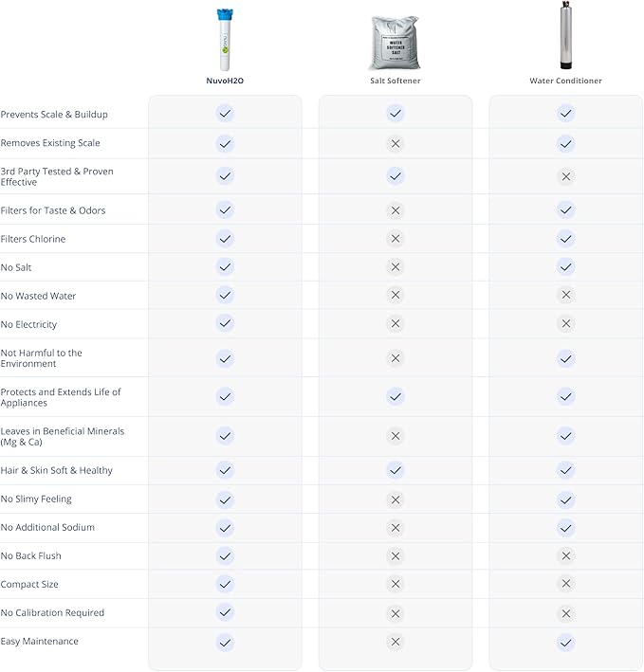The image size is (644, 672).
Task: Click Water Conditioner checkmark for Easy Maintenance
Action: (x=565, y=642)
